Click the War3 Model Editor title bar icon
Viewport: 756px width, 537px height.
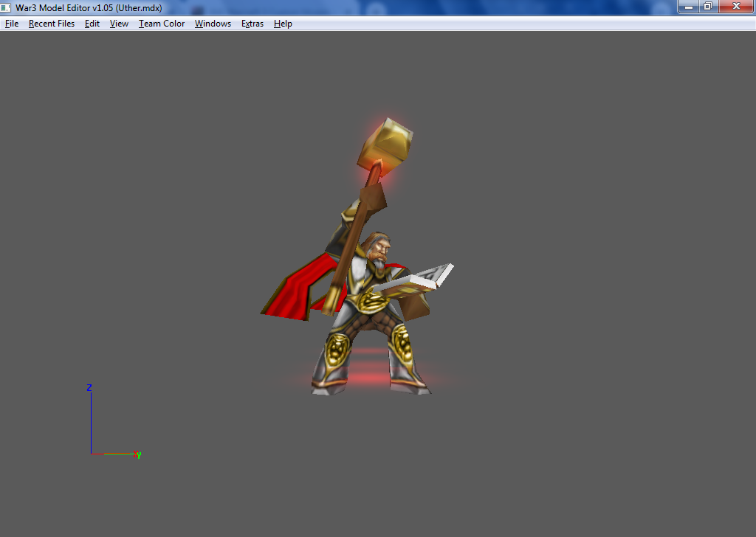coord(6,7)
